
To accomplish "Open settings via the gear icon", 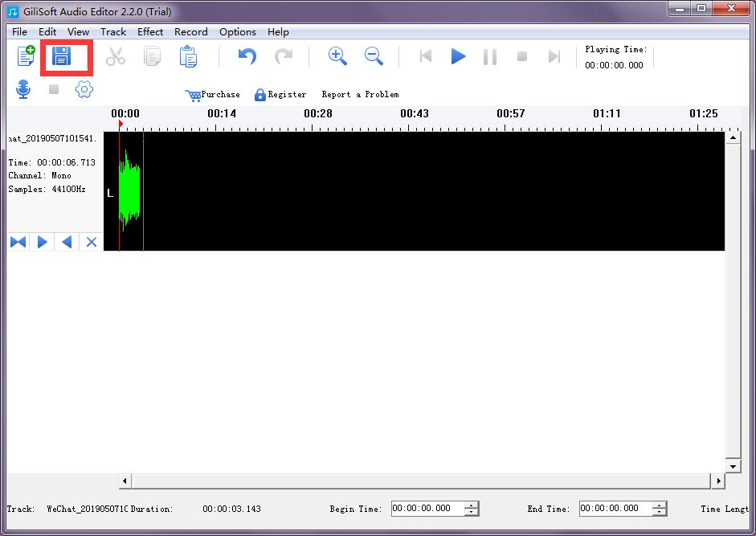I will tap(84, 90).
